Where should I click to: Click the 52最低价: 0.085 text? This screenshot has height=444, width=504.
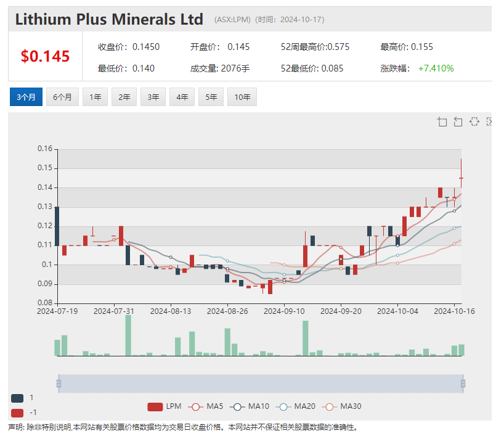[x=312, y=68]
